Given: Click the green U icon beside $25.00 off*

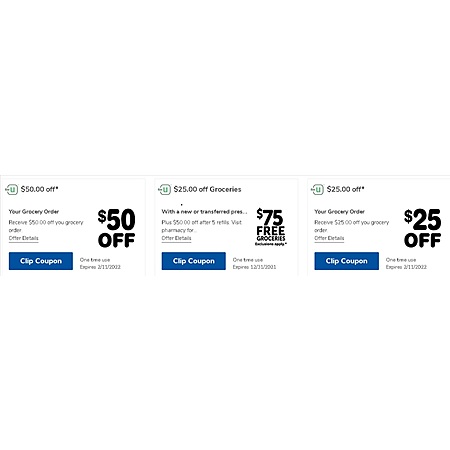Looking at the screenshot, I should click(317, 189).
